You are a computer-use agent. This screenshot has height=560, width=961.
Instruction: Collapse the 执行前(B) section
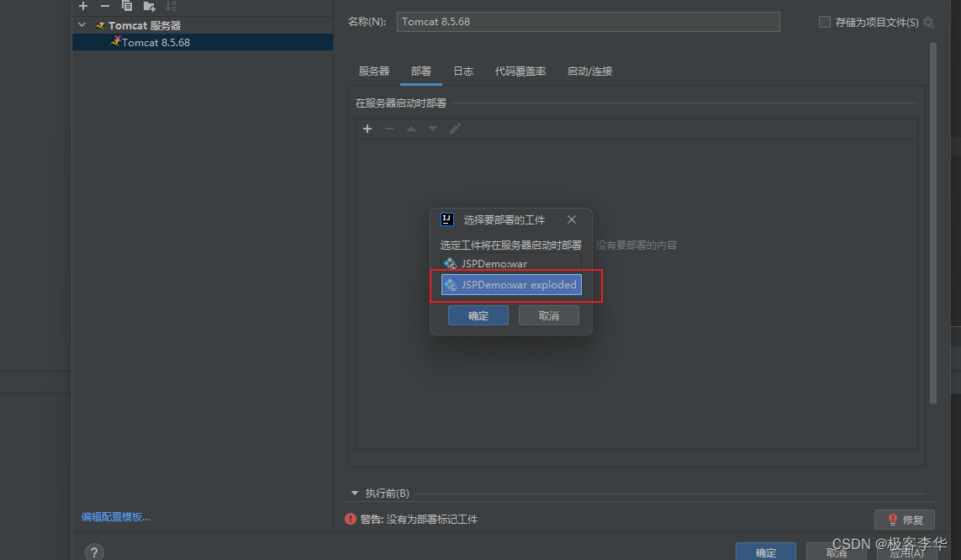click(354, 494)
